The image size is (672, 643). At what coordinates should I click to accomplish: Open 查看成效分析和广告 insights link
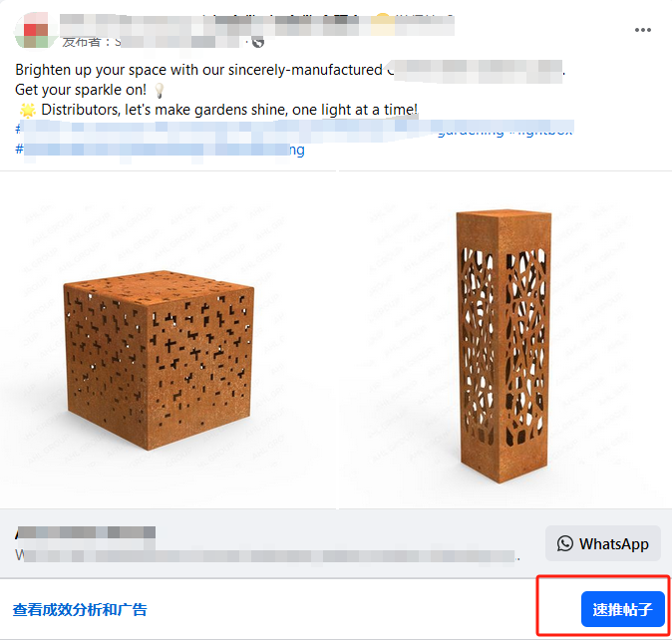(x=80, y=609)
